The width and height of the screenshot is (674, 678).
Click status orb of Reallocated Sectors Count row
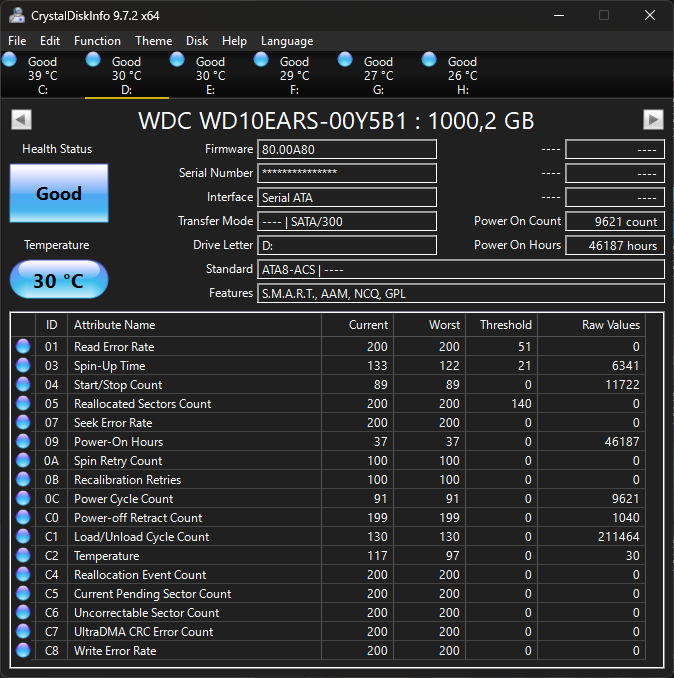pos(23,403)
